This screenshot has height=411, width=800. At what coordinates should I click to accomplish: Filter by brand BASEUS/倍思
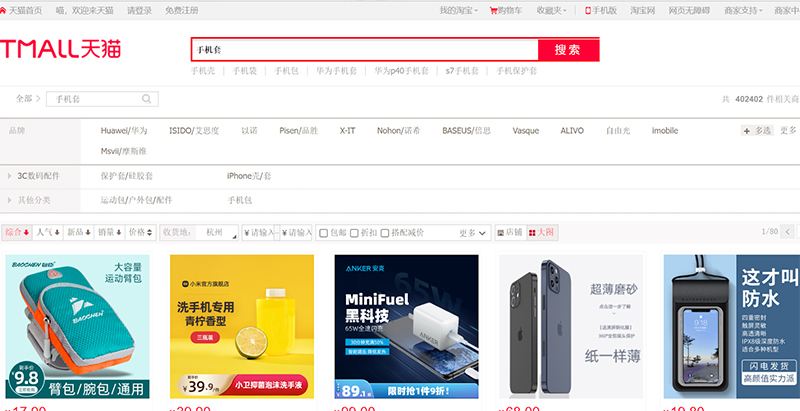pos(466,131)
